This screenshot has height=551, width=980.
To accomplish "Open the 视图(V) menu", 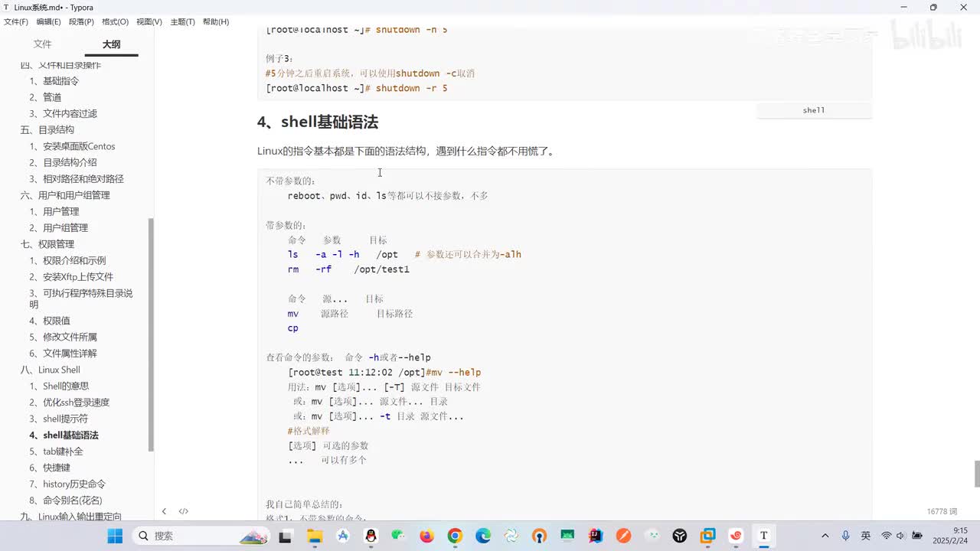I will pyautogui.click(x=149, y=22).
